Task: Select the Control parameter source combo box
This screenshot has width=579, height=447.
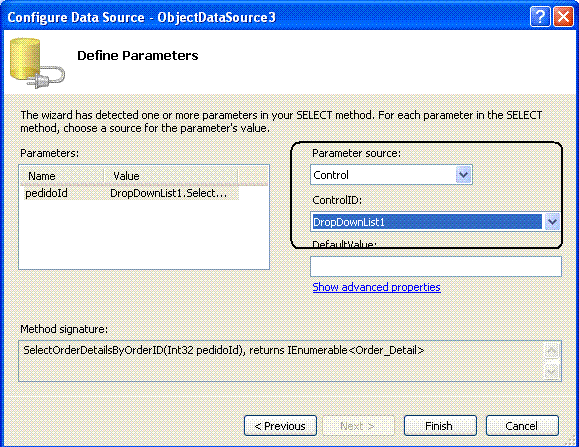Action: pos(391,175)
